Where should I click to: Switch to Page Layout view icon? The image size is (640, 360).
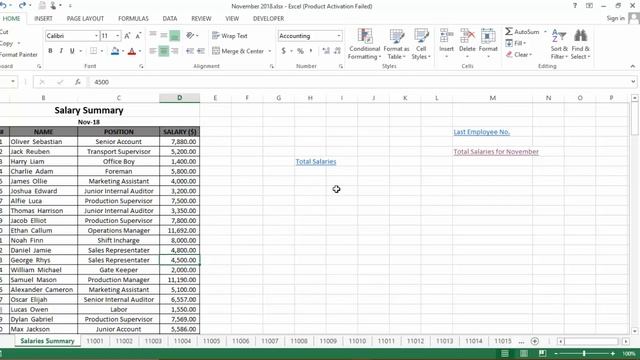click(x=524, y=353)
